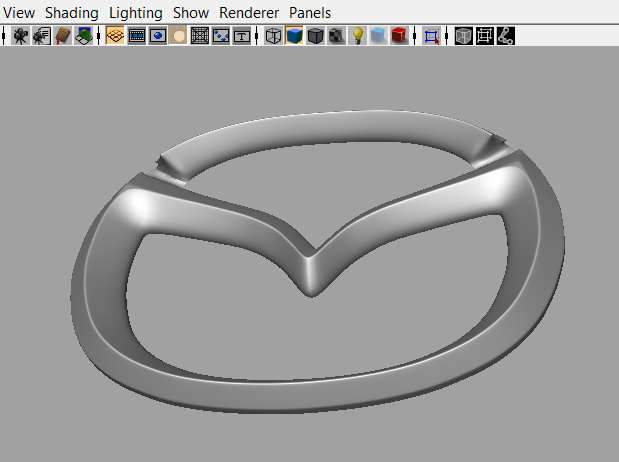Collapse the section handle before Isolate Select

coord(415,36)
